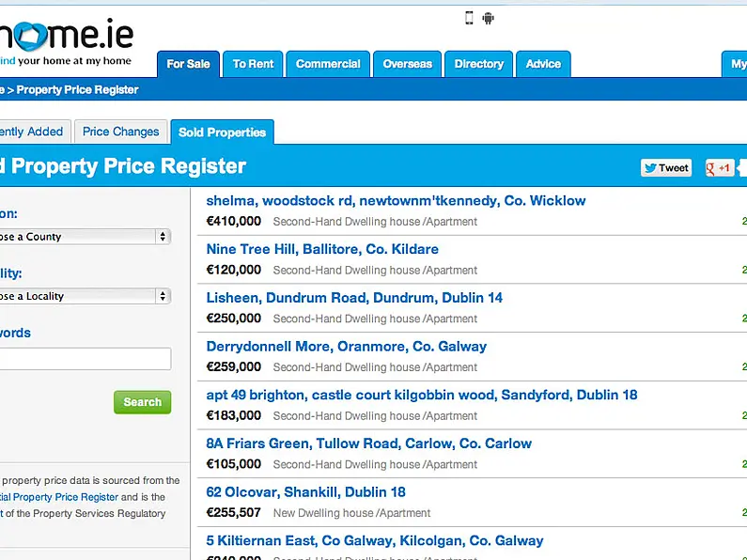Open Lisheen, Dundrum Road listing
The width and height of the screenshot is (747, 560).
[354, 298]
